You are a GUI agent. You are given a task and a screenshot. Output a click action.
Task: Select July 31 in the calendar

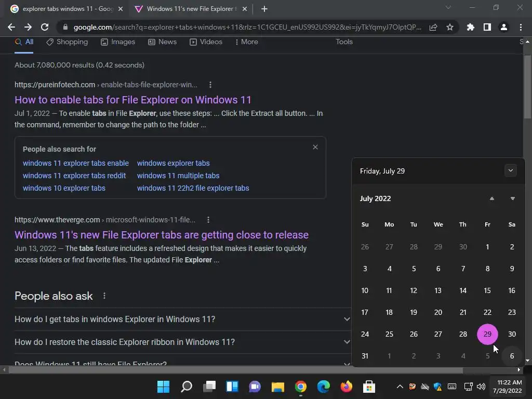click(365, 356)
